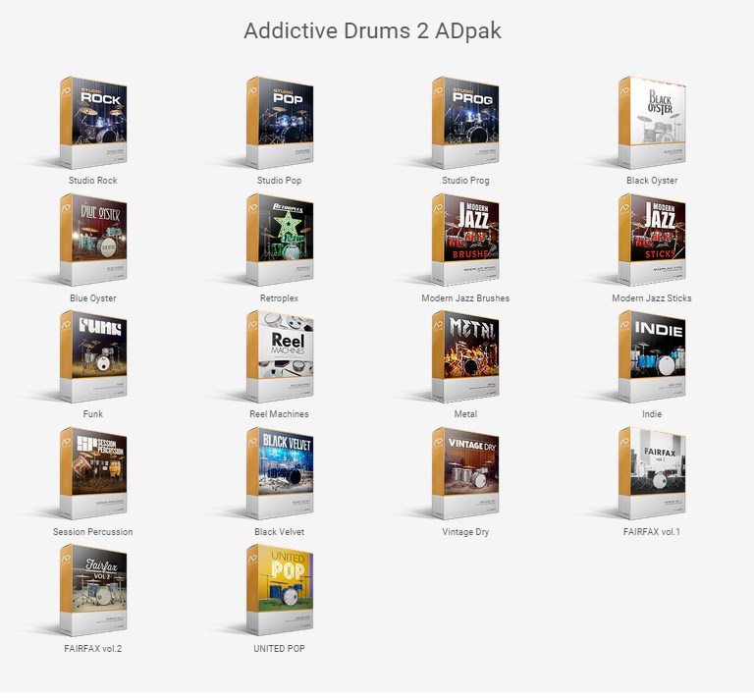Click the "FAIRFAX vol.2" caption
Viewport: 754px width, 700px height.
tap(93, 649)
